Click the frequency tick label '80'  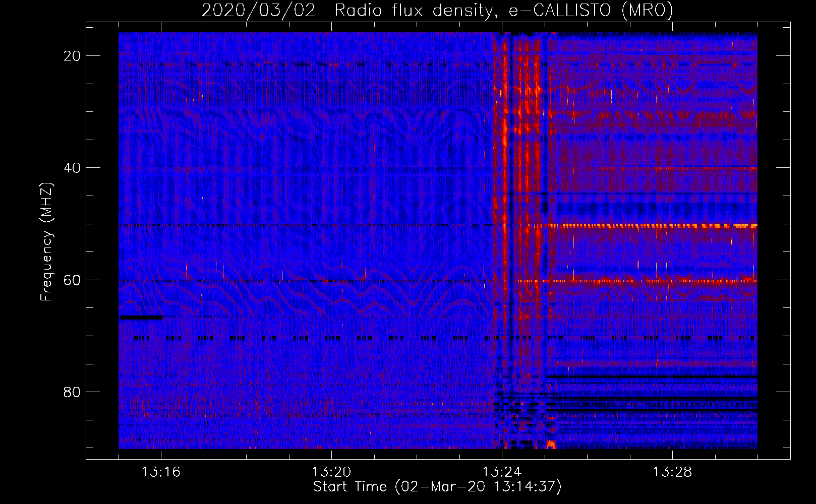72,392
